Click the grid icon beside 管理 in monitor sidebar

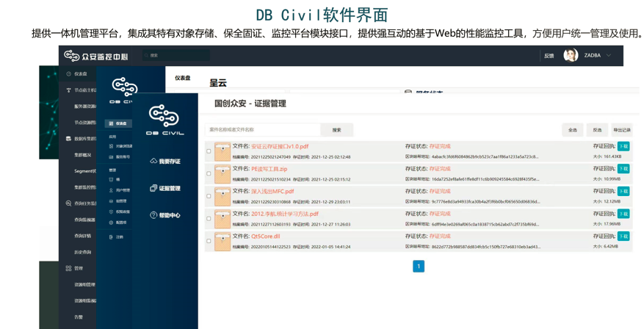tap(68, 268)
